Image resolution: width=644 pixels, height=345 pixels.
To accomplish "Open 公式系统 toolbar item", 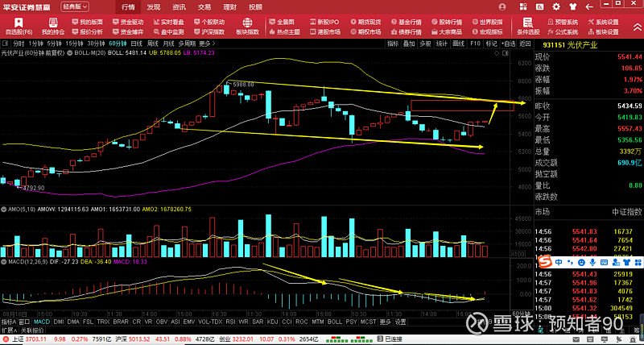I will [x=563, y=31].
